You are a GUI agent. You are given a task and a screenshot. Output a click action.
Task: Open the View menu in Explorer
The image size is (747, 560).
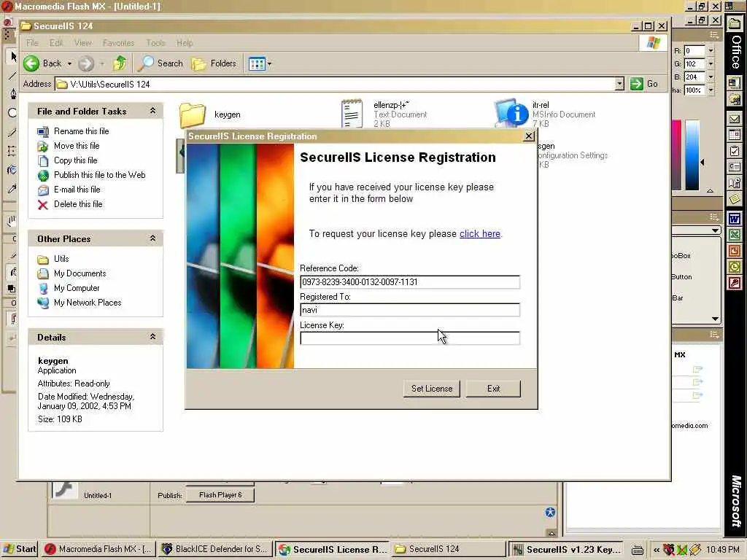(x=83, y=43)
